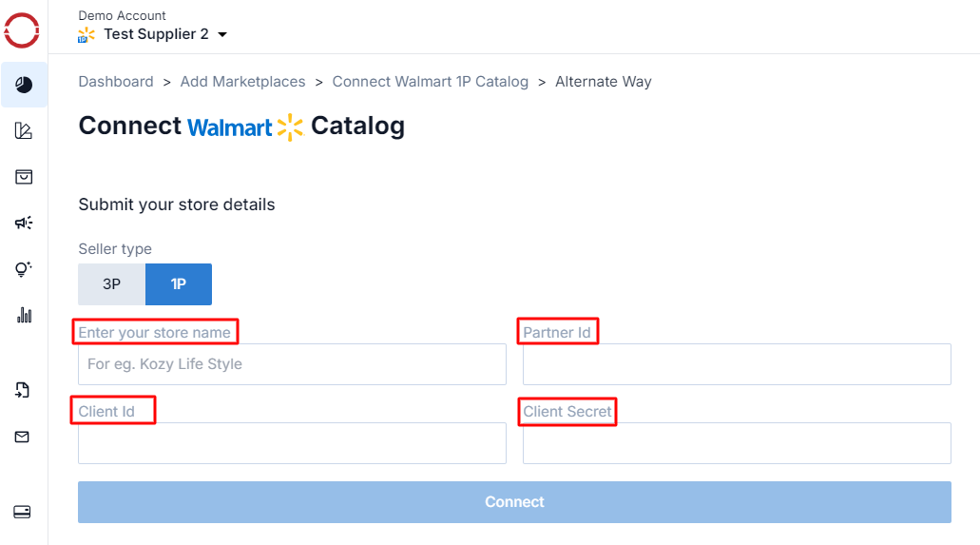Open Add Marketplaces breadcrumb link
Image resolution: width=980 pixels, height=545 pixels.
[x=242, y=82]
